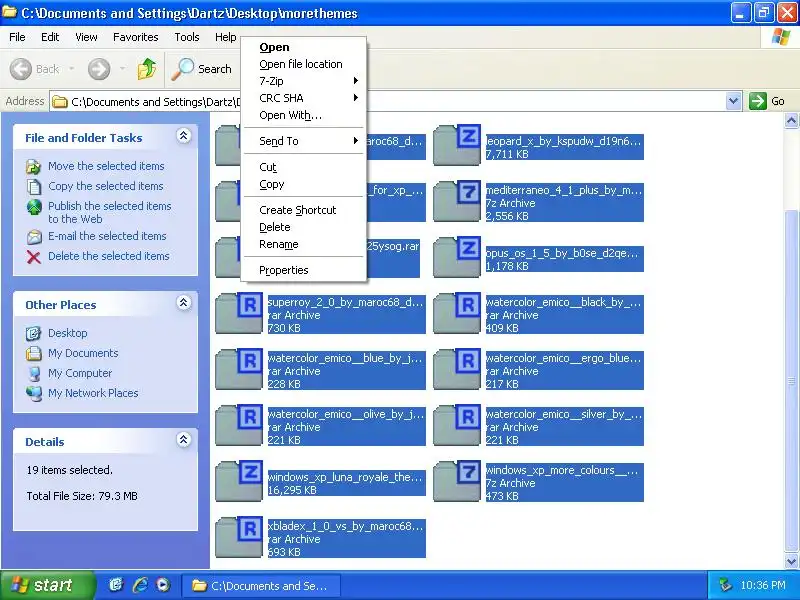This screenshot has height=600, width=800.
Task: Select watercolor_emico__black rar icon
Action: point(457,313)
